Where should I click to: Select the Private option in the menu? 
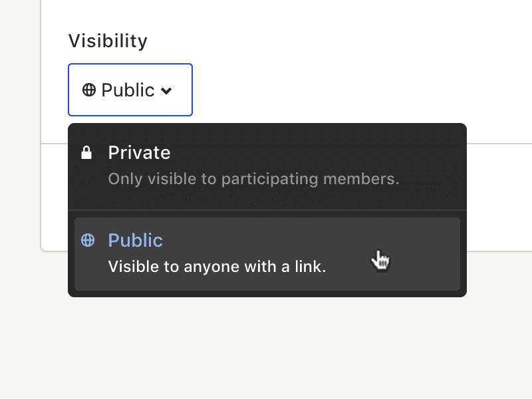click(267, 166)
